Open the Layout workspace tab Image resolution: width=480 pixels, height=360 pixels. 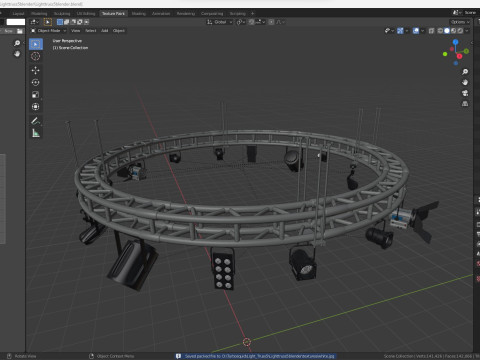pyautogui.click(x=18, y=14)
